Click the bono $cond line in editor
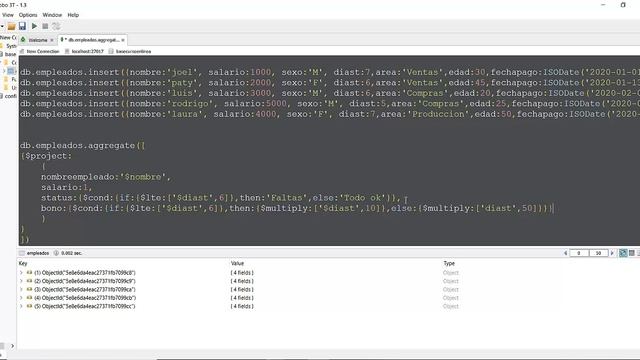Image resolution: width=640 pixels, height=360 pixels. point(296,208)
